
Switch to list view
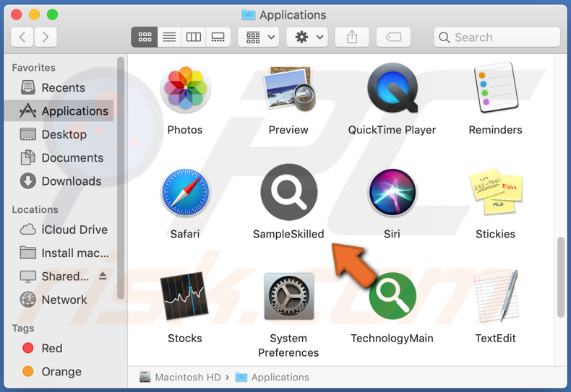pyautogui.click(x=169, y=37)
